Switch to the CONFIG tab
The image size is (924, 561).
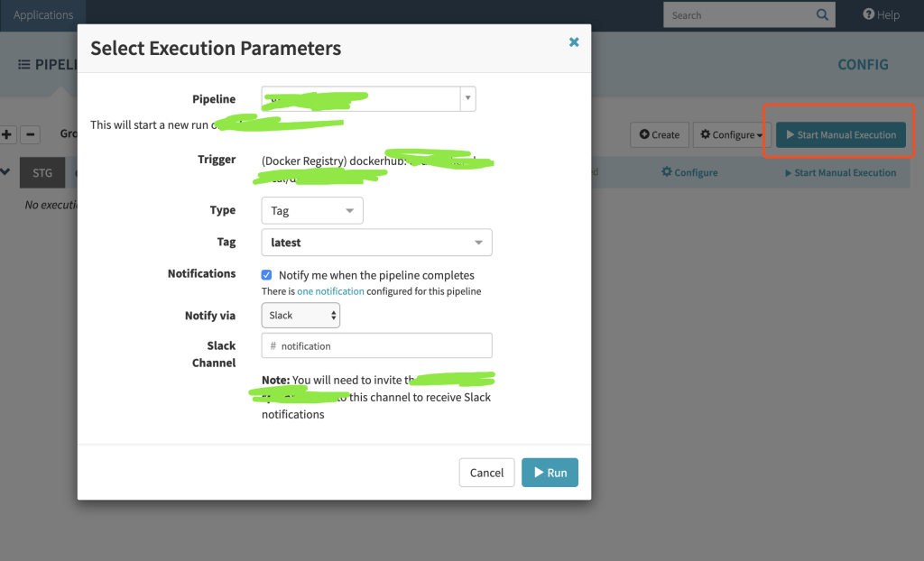[863, 65]
